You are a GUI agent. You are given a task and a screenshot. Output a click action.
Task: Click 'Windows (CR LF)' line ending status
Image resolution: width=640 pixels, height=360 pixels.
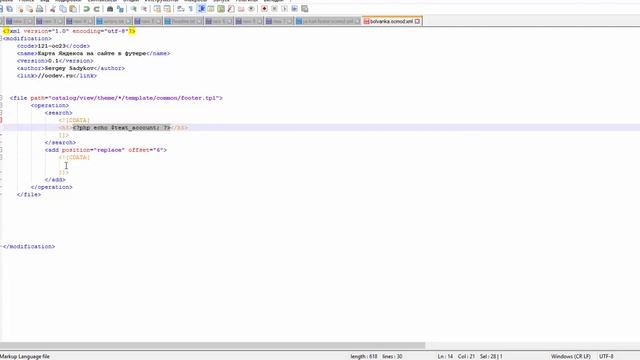[x=571, y=356]
